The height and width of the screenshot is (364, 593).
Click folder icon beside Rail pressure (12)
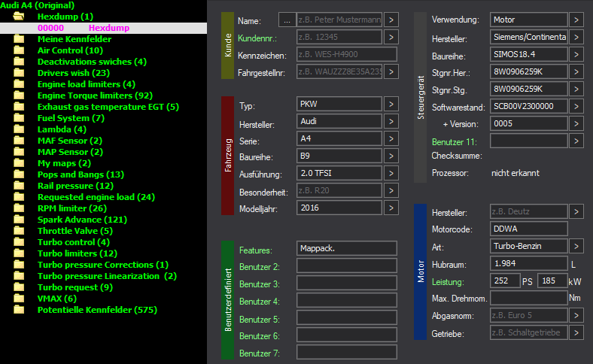coord(19,186)
